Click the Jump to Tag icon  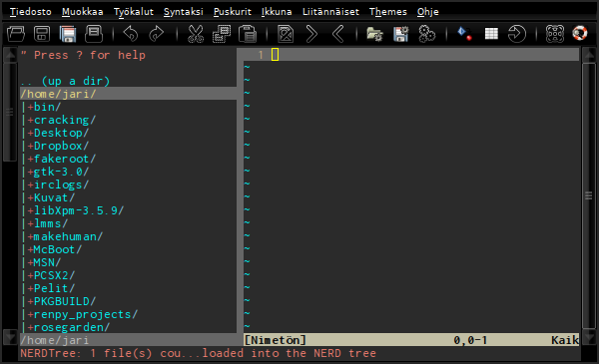pos(517,34)
